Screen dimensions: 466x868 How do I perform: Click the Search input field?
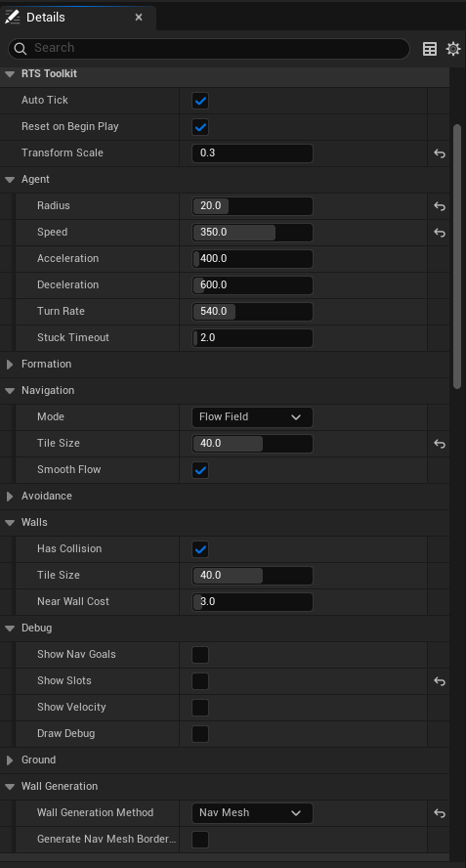[209, 49]
